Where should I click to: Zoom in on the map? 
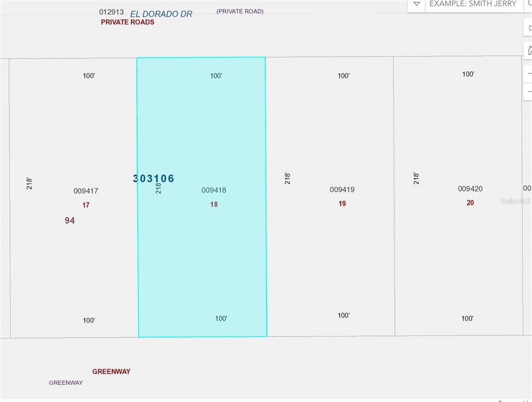pyautogui.click(x=528, y=73)
